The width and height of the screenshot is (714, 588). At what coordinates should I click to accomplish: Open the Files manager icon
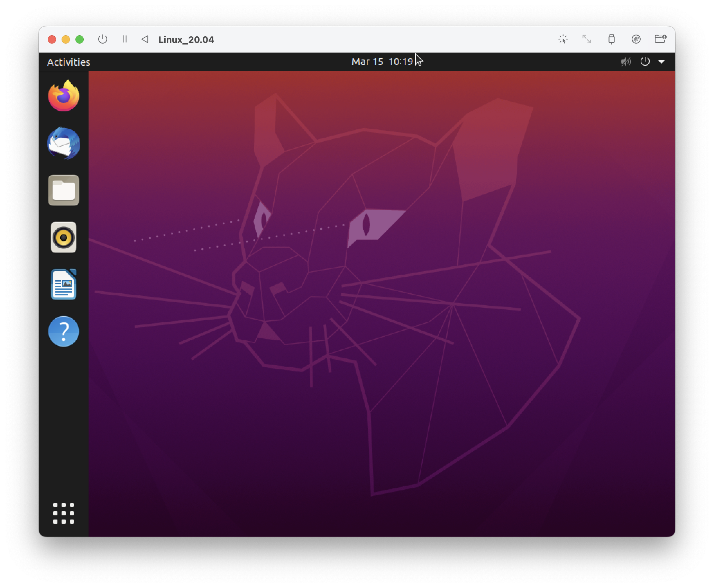(64, 190)
